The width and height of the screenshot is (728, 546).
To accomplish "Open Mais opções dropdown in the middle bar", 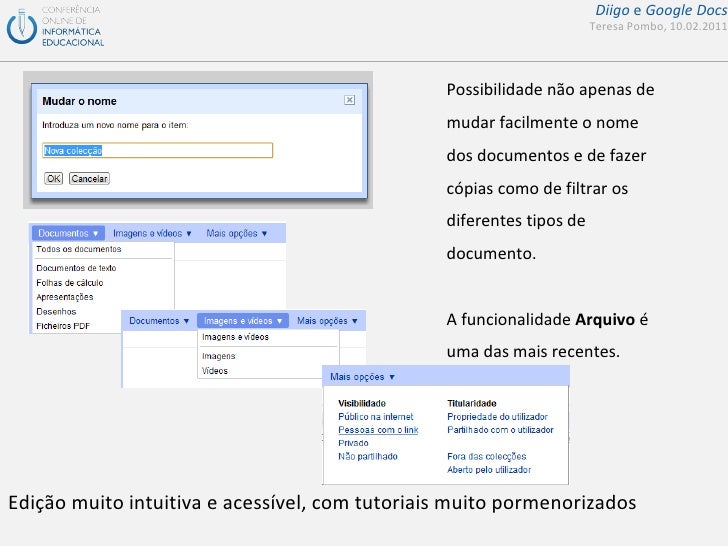I will click(x=327, y=321).
